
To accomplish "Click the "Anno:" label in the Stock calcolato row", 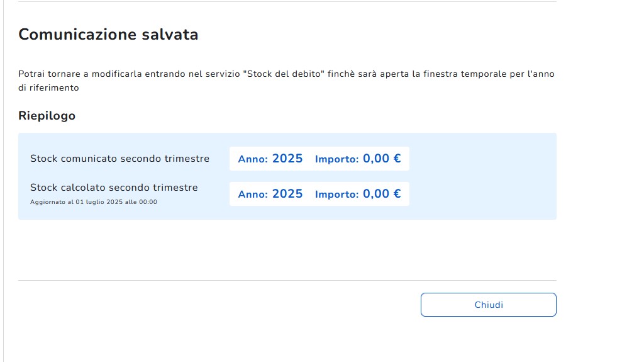I will pyautogui.click(x=253, y=195).
